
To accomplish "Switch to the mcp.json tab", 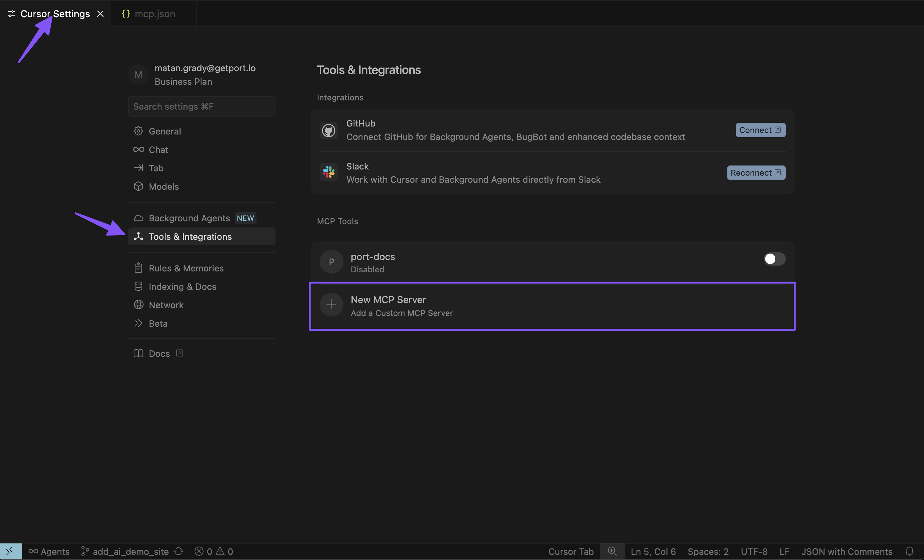I will 154,14.
